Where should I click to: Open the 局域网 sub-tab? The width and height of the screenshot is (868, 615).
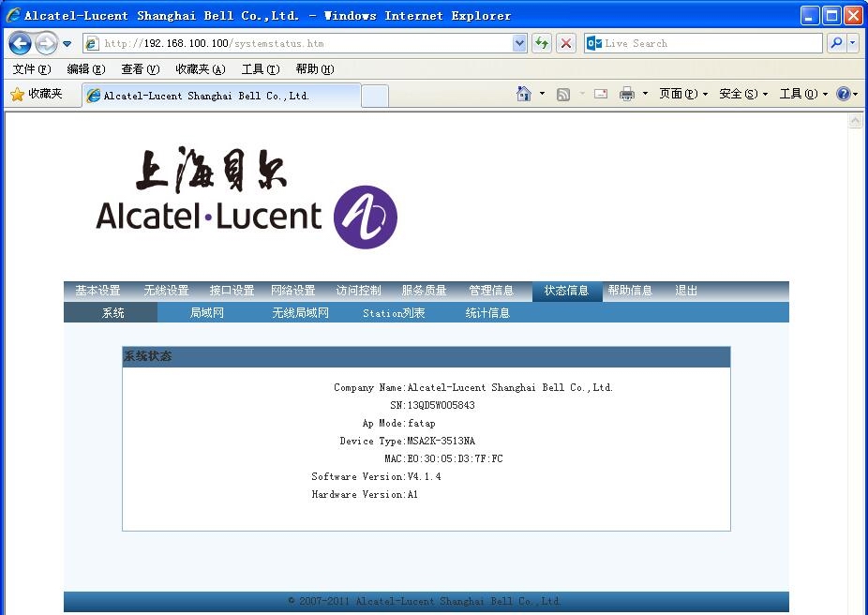point(207,313)
